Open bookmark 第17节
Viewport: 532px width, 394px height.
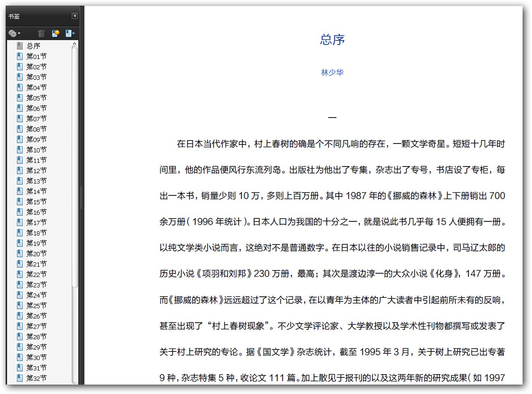coord(36,222)
